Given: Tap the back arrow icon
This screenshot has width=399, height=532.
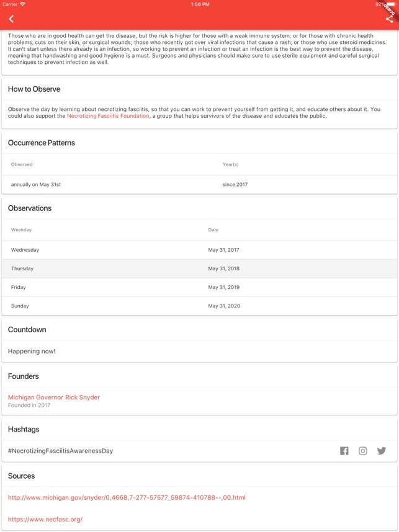Looking at the screenshot, I should click(11, 19).
